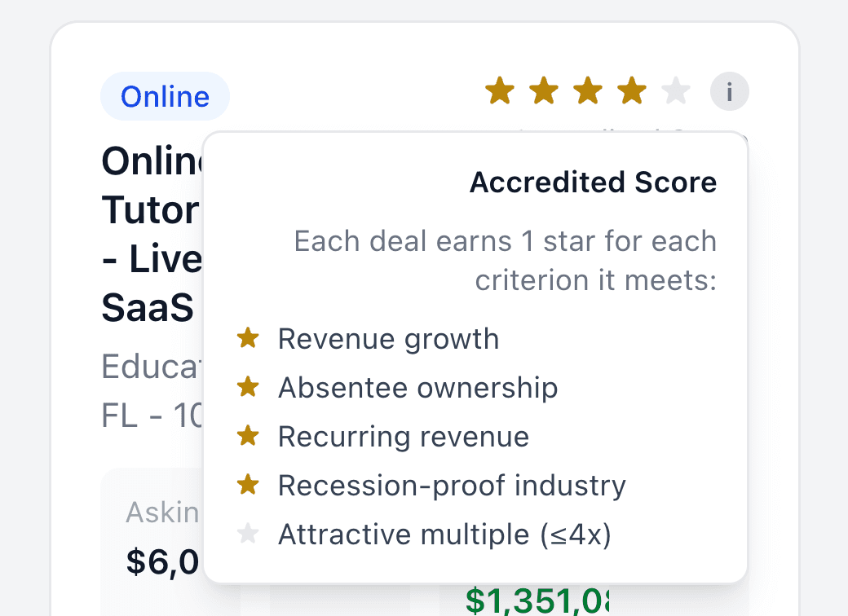The height and width of the screenshot is (616, 848).
Task: Click the gray star beside Attractive multiple
Action: [249, 534]
